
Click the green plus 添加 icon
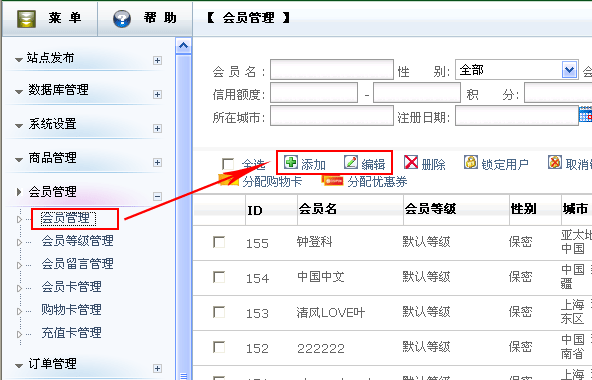291,162
